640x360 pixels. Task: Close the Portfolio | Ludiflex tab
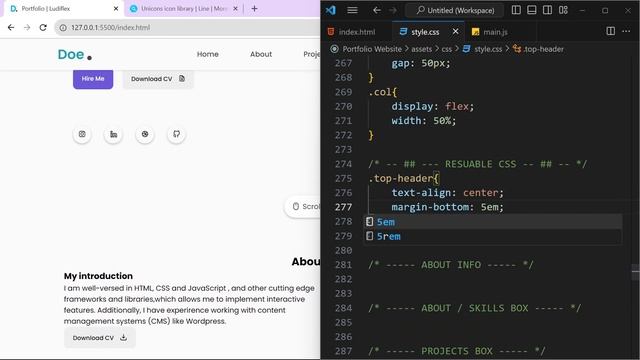coord(116,9)
